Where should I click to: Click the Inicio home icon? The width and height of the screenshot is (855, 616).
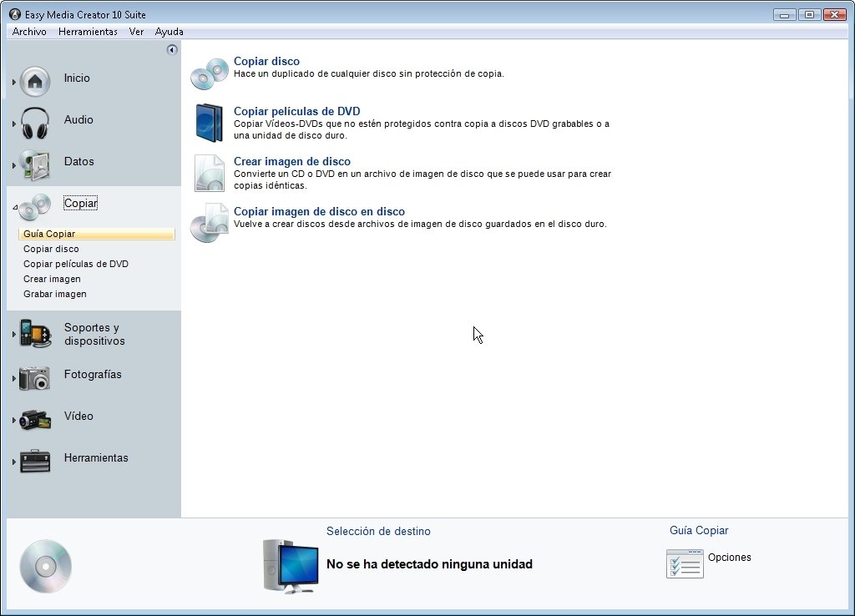[35, 82]
